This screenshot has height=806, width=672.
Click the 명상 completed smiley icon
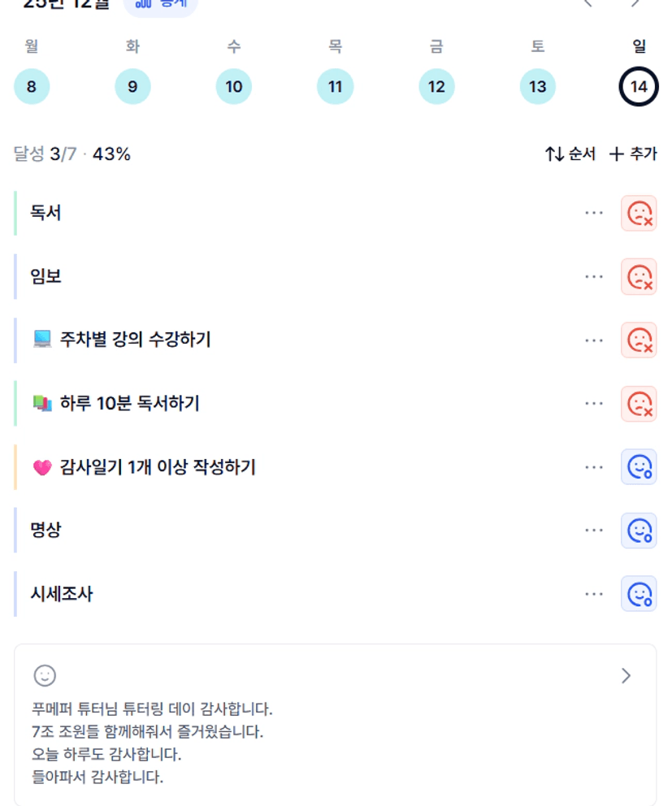click(x=639, y=531)
